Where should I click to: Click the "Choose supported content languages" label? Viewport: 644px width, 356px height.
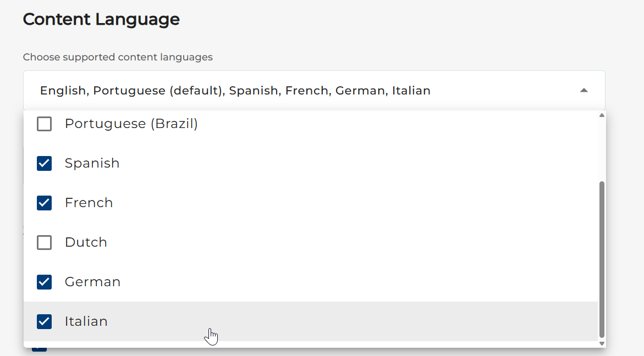(x=118, y=57)
